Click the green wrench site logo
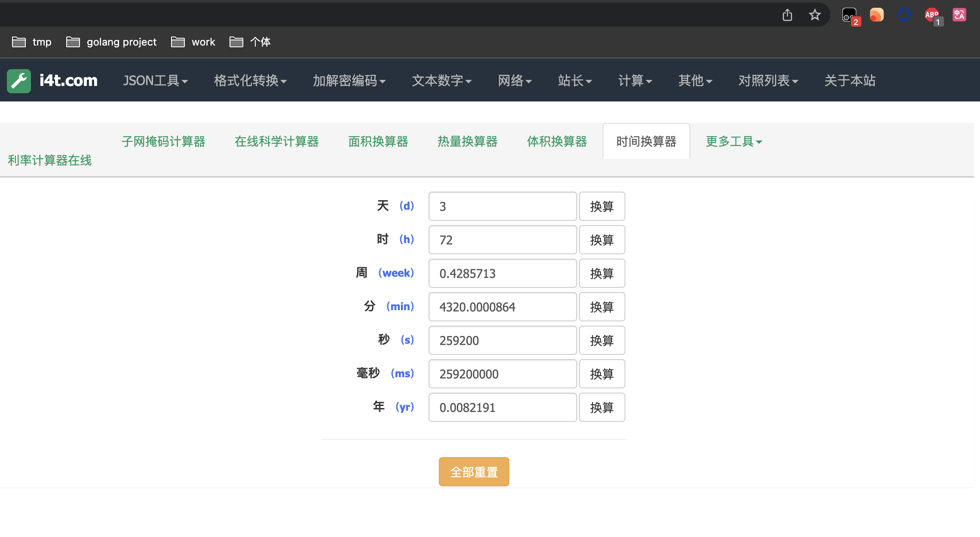 [19, 81]
